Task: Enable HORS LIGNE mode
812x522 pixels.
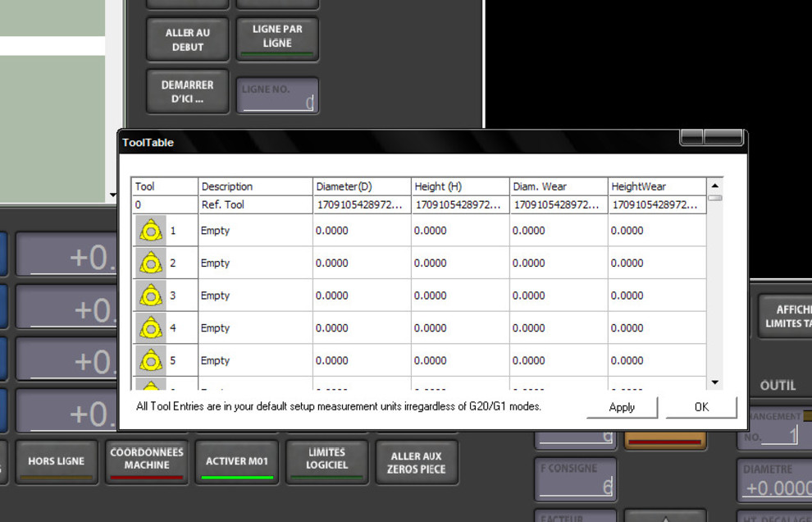Action: [x=57, y=462]
